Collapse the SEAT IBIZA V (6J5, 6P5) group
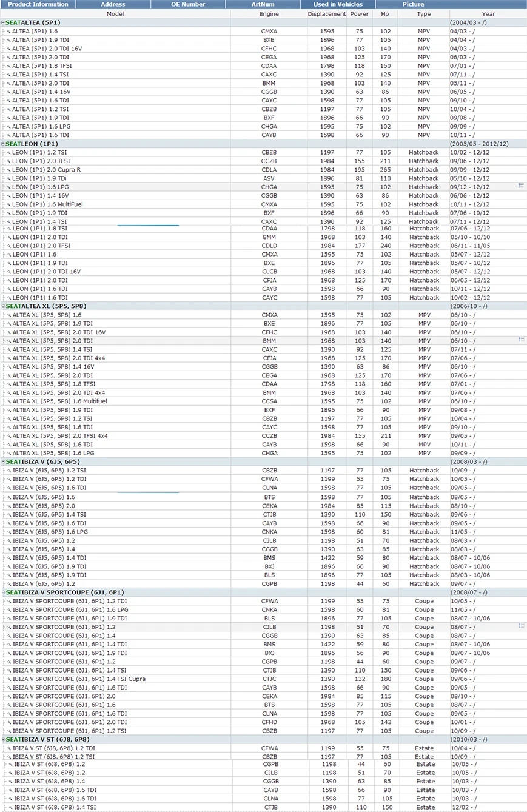The image size is (527, 812). pyautogui.click(x=3, y=461)
